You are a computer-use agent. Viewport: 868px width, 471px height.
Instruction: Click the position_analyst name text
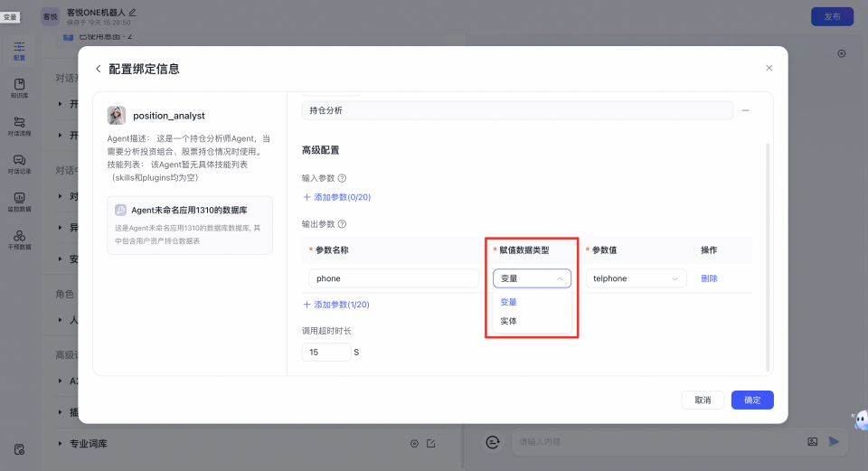pos(169,116)
